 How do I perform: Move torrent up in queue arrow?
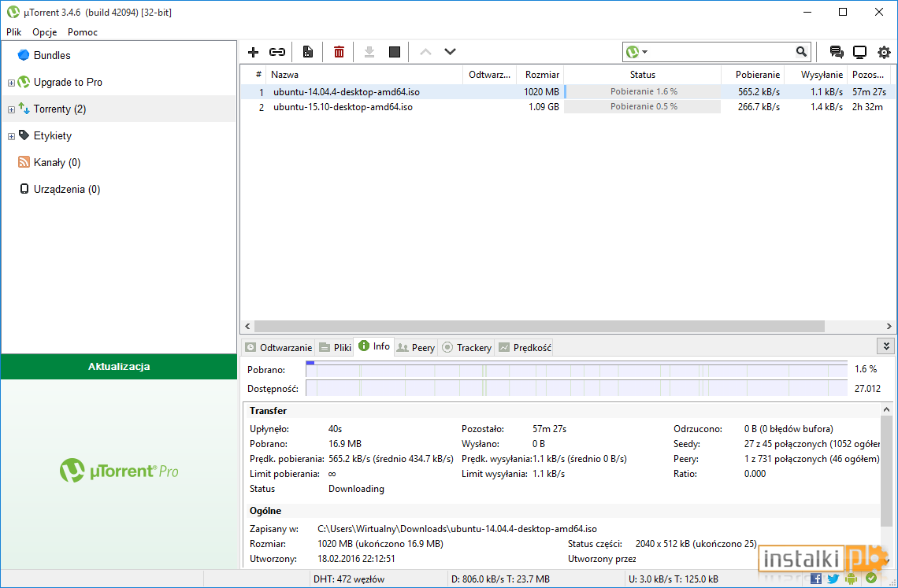pyautogui.click(x=425, y=51)
